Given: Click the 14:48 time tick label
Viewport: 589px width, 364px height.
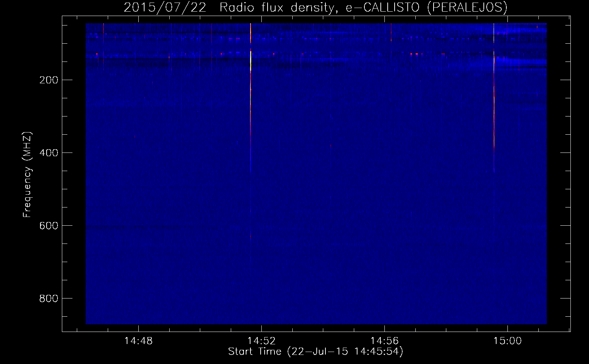Looking at the screenshot, I should point(138,341).
